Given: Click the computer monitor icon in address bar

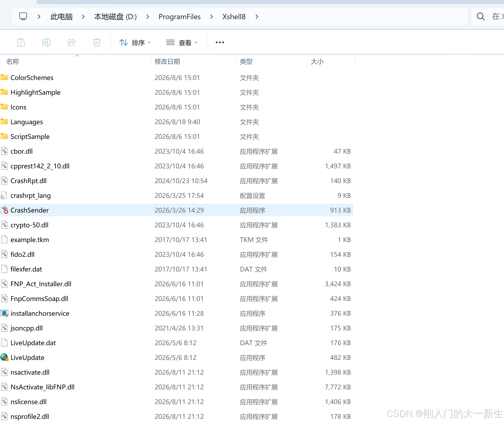Looking at the screenshot, I should (x=23, y=17).
